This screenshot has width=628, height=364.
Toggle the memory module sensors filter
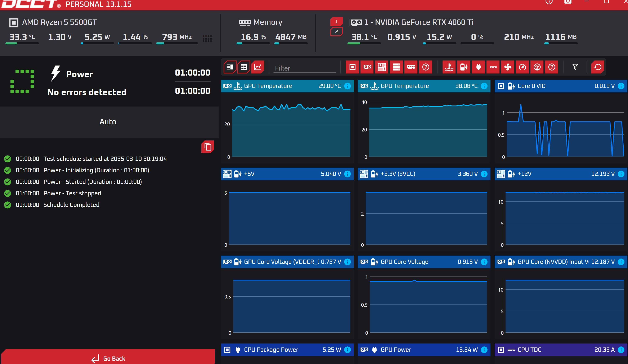(411, 67)
